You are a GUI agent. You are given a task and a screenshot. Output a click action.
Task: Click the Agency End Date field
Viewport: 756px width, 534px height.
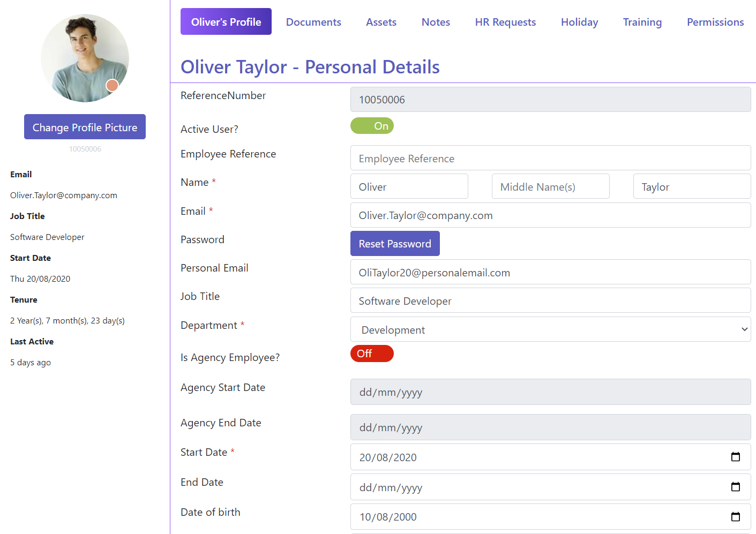(x=550, y=427)
